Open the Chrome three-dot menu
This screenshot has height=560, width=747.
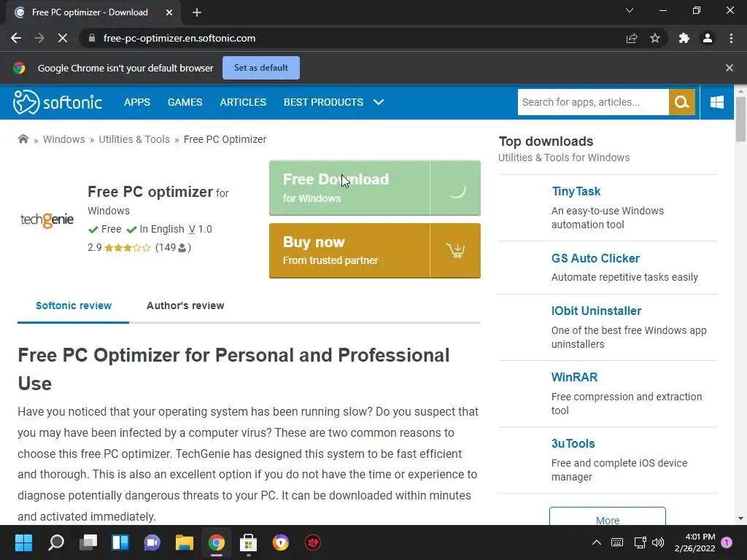pos(731,38)
